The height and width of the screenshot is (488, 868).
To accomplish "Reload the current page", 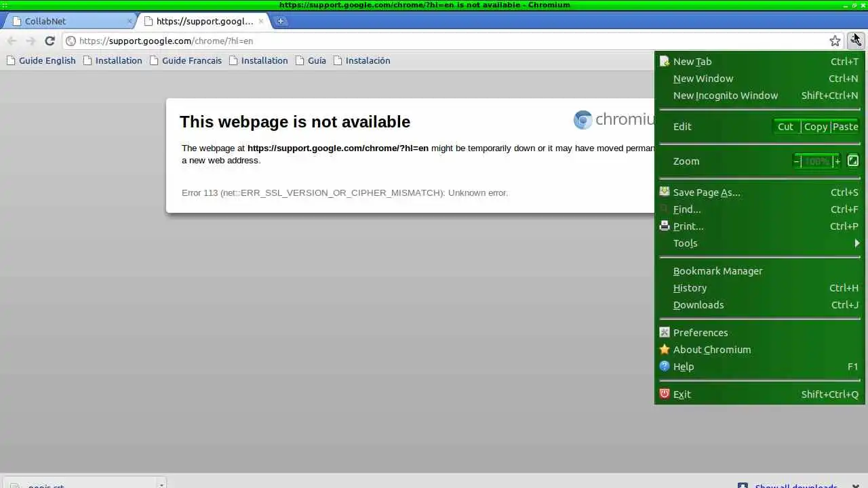I will click(x=50, y=41).
